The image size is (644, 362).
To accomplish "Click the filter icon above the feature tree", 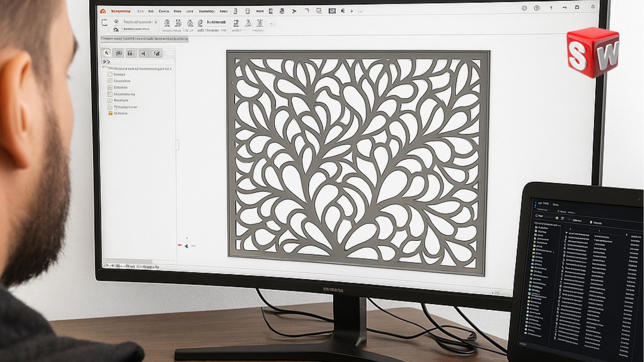I will pos(106,62).
